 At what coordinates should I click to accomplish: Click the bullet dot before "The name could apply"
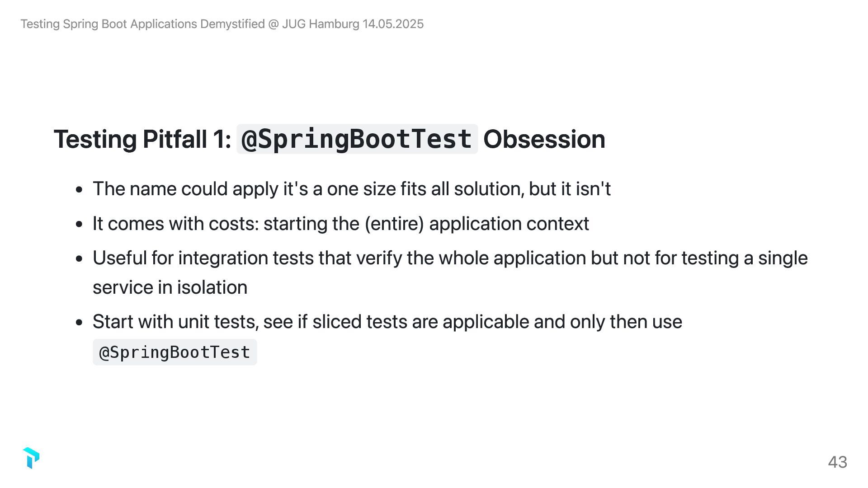(x=80, y=190)
